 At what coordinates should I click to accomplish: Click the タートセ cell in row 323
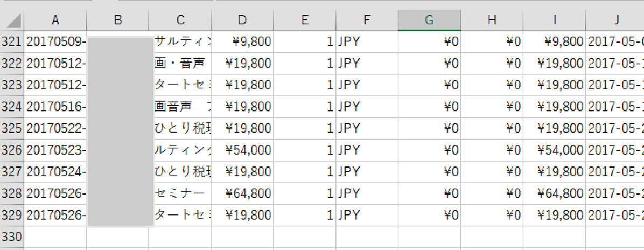pos(183,85)
